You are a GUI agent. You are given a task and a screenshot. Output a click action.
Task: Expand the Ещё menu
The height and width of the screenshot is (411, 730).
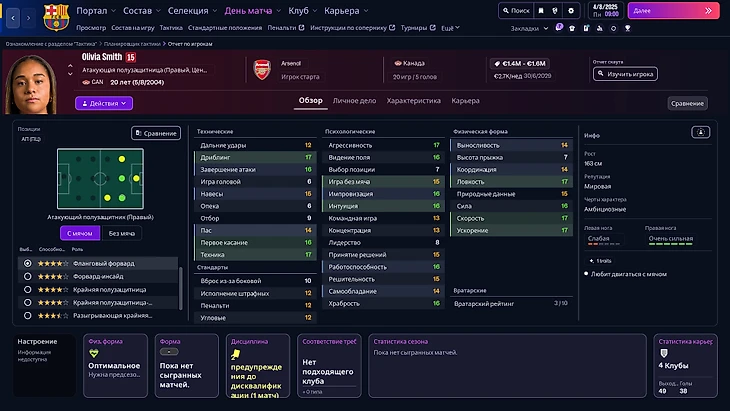[x=446, y=28]
